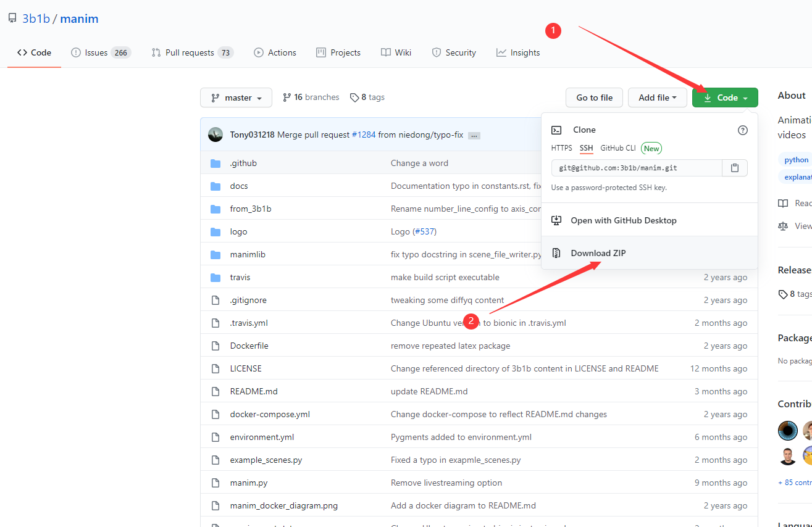
Task: Click 'make build script executable' commit message
Action: point(445,277)
